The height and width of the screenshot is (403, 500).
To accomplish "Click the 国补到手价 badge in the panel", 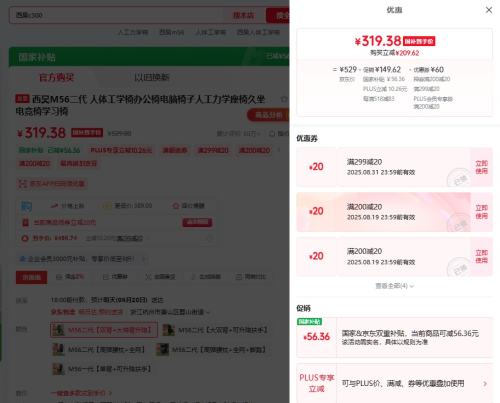I will point(419,41).
